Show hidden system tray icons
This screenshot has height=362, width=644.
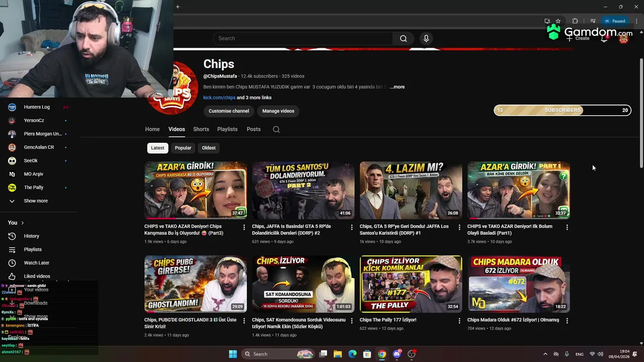click(x=545, y=354)
